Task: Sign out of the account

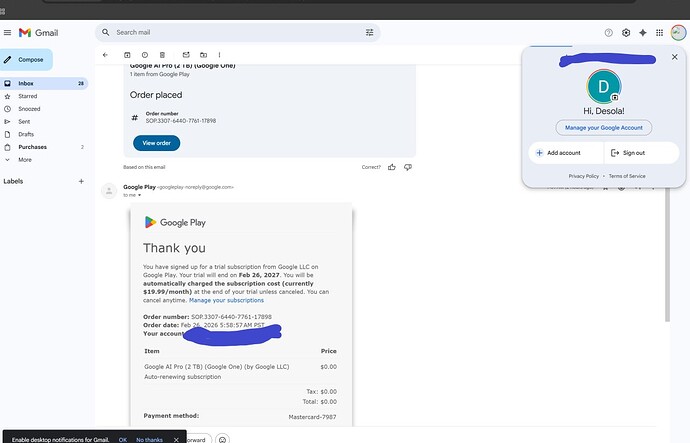Action: [641, 153]
